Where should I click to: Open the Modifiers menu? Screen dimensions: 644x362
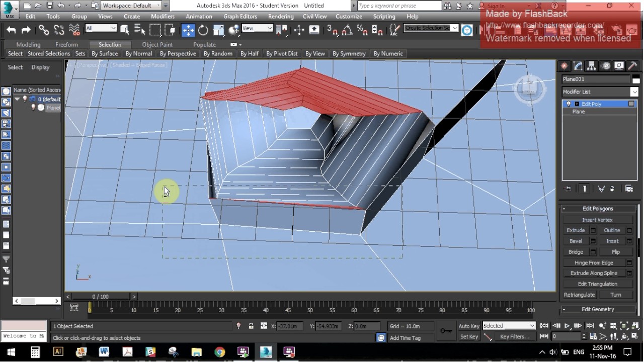click(x=163, y=16)
